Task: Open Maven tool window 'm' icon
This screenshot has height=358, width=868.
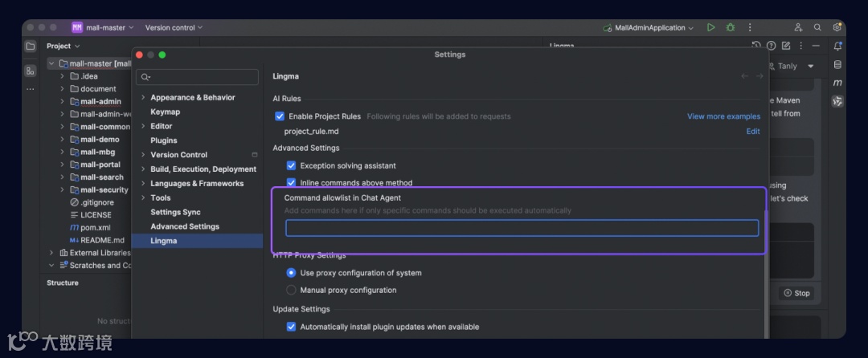Action: point(837,83)
